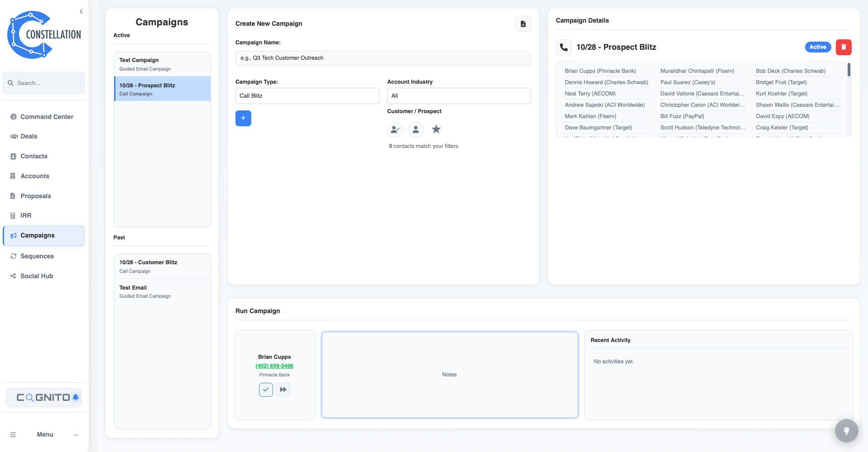The width and height of the screenshot is (868, 452).
Task: Toggle the star favorites filter
Action: pyautogui.click(x=436, y=129)
